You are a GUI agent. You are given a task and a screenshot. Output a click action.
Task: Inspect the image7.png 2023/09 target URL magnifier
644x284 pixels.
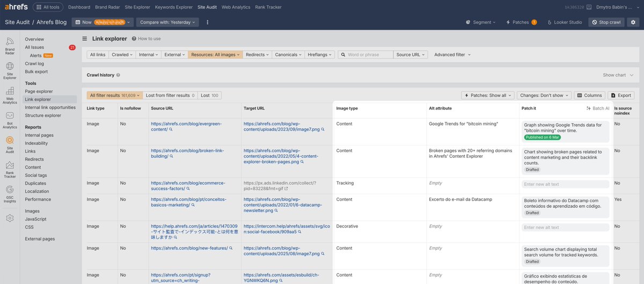(x=323, y=129)
